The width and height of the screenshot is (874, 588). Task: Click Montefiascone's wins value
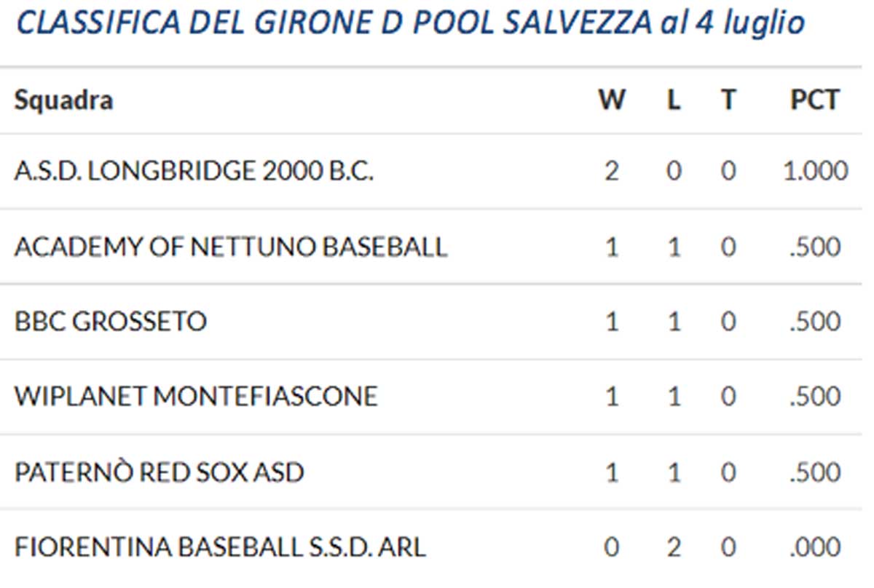tap(612, 397)
